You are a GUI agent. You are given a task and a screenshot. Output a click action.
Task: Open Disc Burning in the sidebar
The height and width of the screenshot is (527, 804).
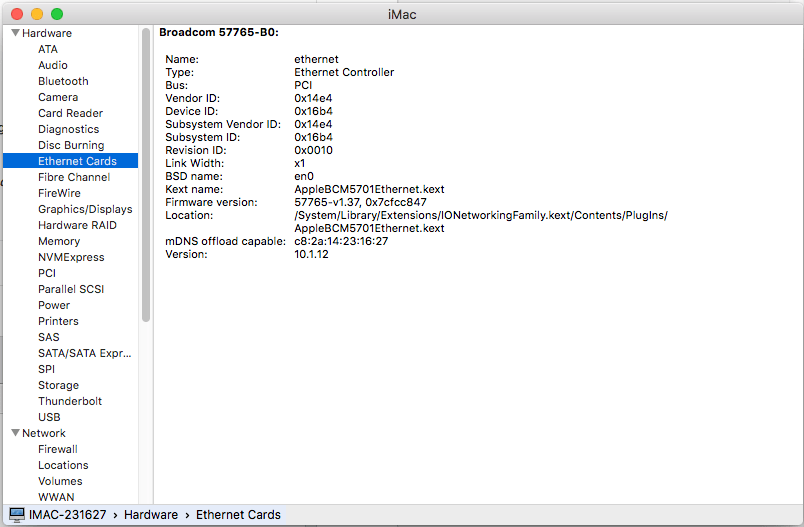tap(71, 145)
